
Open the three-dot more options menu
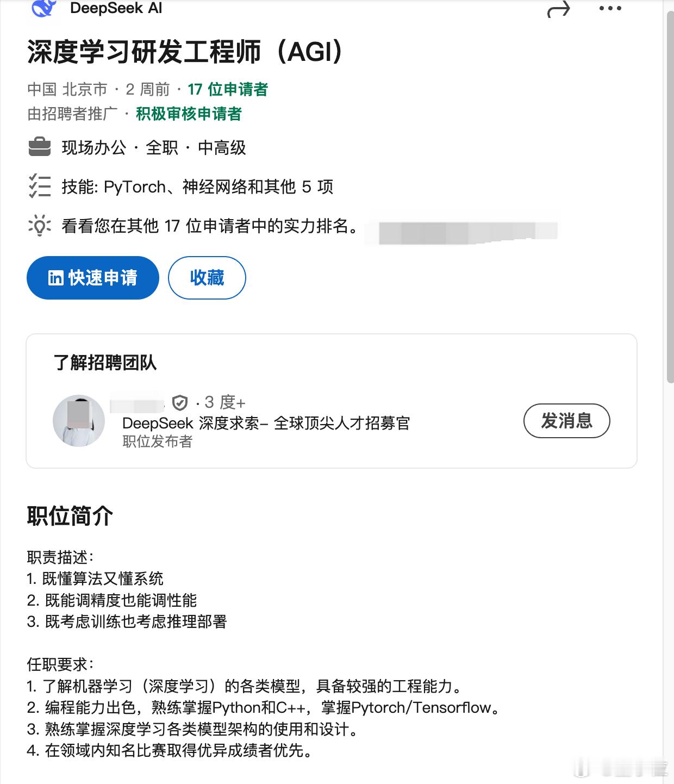coord(610,9)
